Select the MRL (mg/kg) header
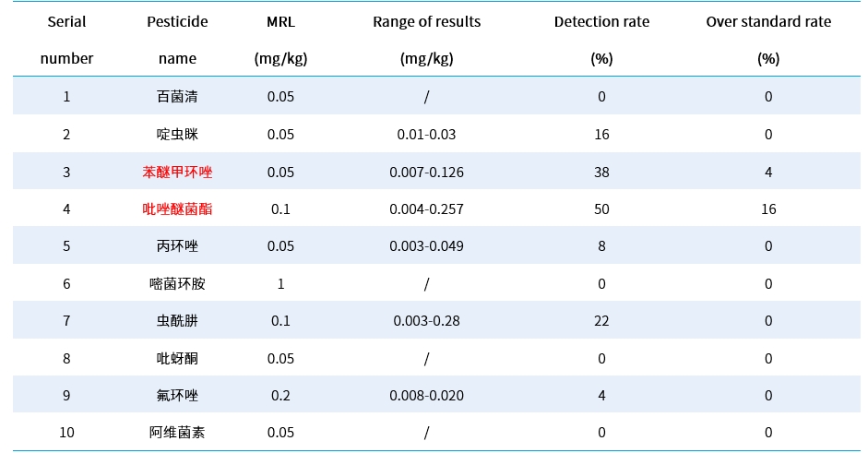This screenshot has width=868, height=453. [280, 40]
